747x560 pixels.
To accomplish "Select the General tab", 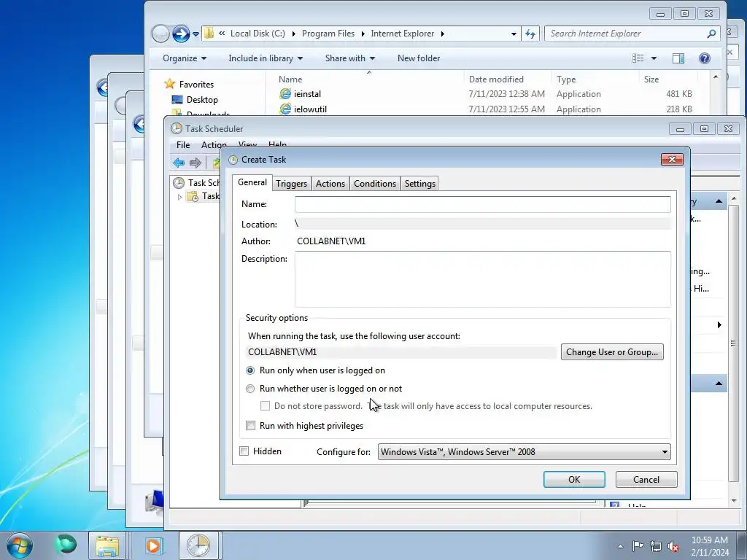I will [252, 182].
